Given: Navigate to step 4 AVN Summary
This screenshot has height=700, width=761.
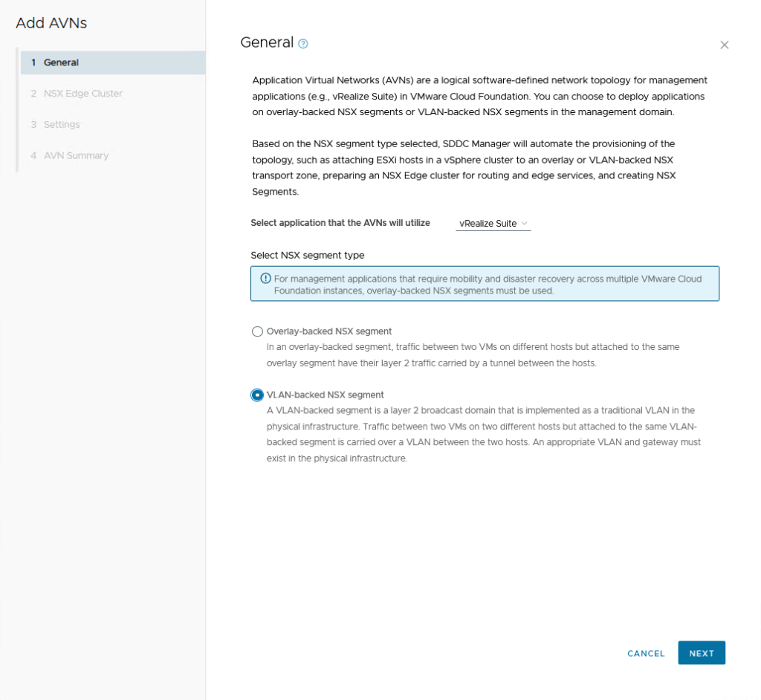Looking at the screenshot, I should (x=76, y=156).
